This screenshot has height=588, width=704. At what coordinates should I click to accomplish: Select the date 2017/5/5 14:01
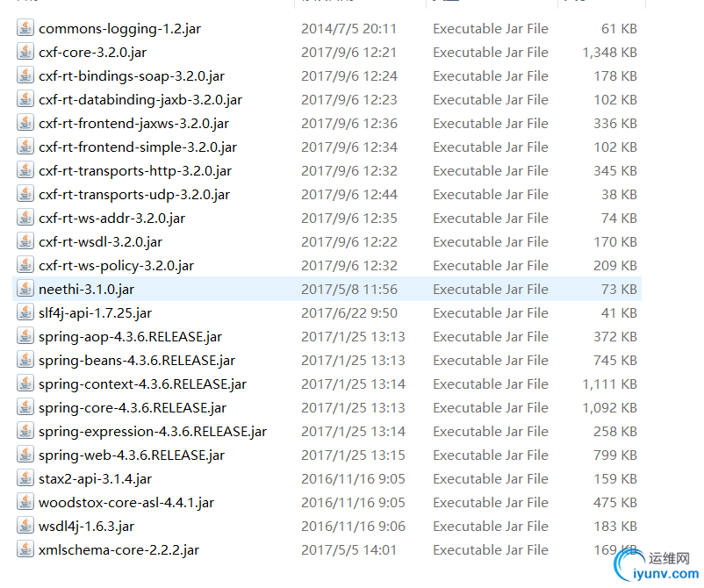[x=348, y=551]
